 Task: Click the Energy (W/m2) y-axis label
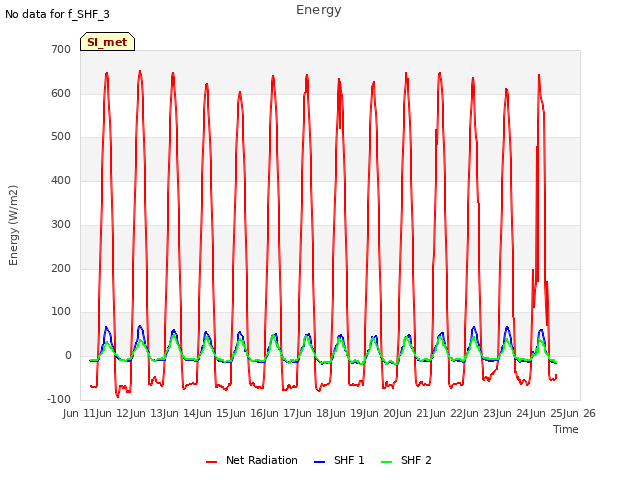point(13,225)
